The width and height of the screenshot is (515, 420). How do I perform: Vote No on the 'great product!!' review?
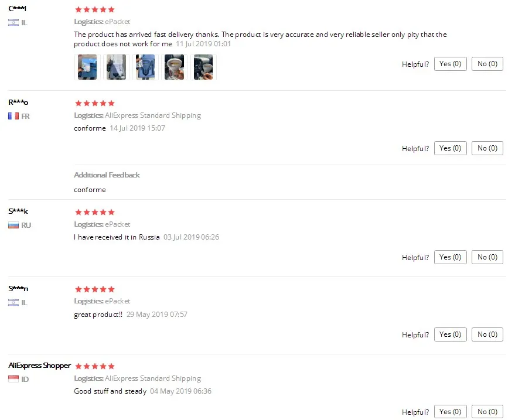487,334
